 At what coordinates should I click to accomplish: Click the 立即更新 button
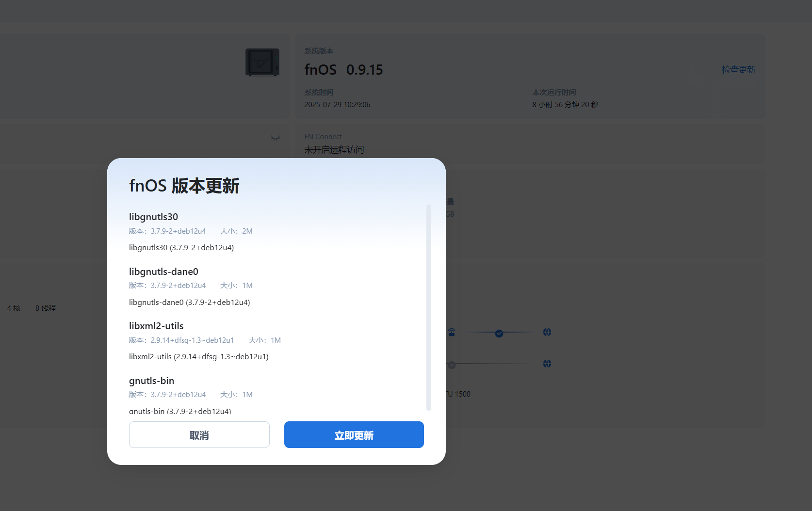pos(354,434)
